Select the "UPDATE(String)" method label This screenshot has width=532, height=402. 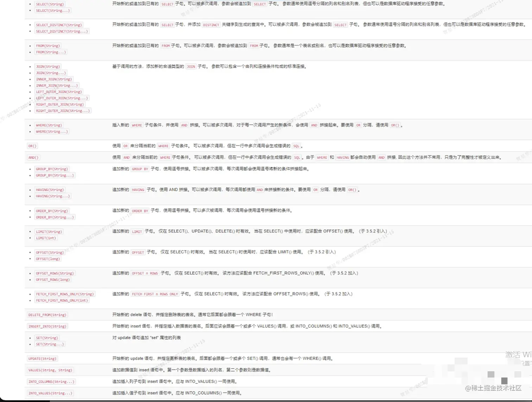[x=42, y=359]
